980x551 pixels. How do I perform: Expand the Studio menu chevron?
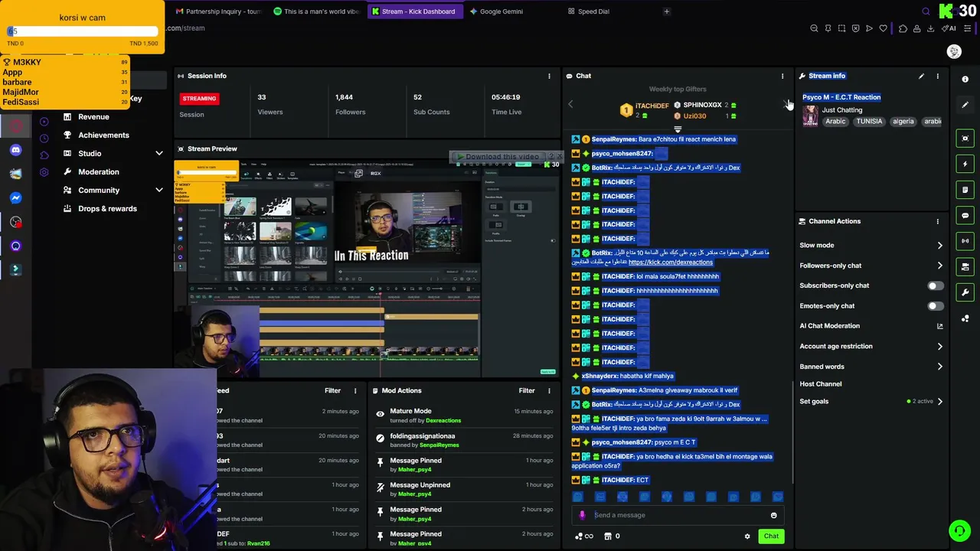coord(159,154)
